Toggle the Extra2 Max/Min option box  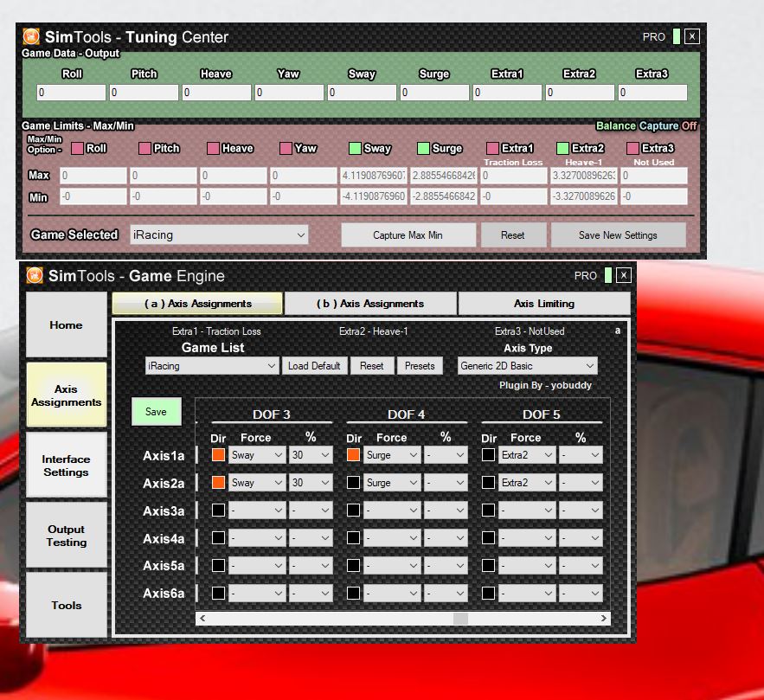click(x=562, y=148)
